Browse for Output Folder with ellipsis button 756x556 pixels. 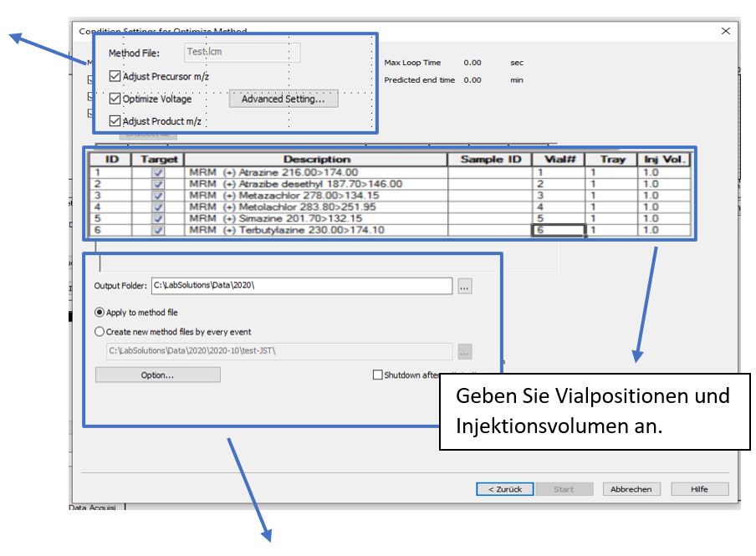point(464,286)
